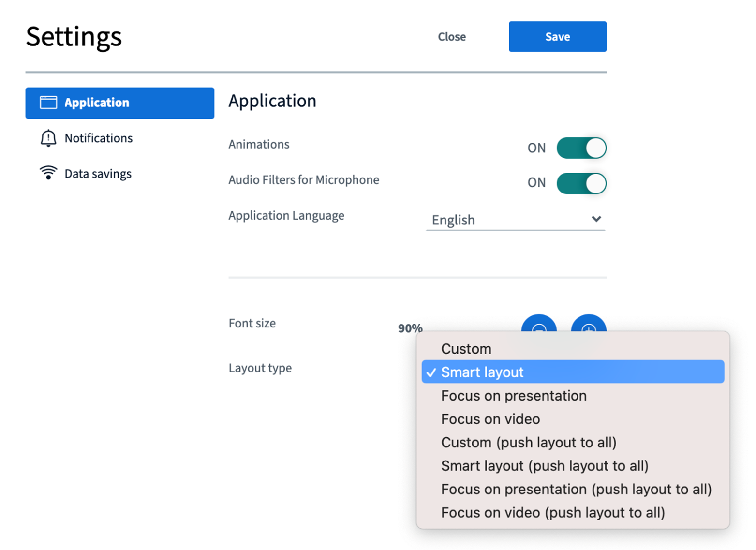
Task: Select Smart layout (push layout to all)
Action: pos(545,466)
